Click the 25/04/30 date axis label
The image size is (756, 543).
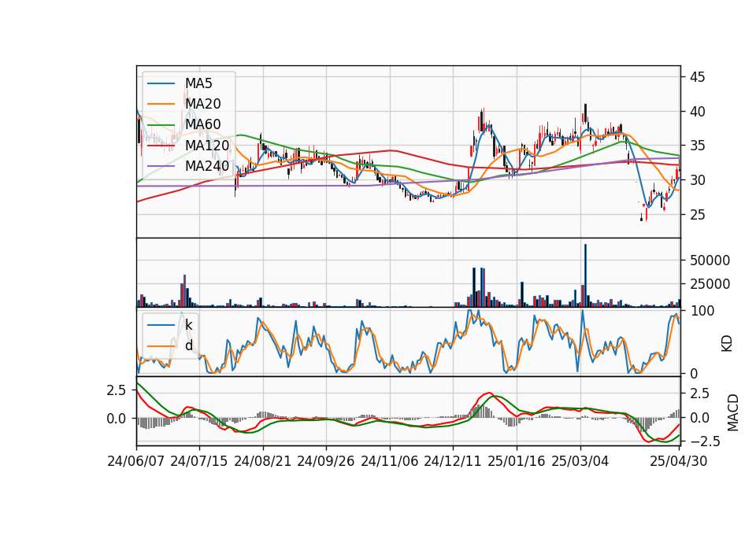pyautogui.click(x=679, y=462)
